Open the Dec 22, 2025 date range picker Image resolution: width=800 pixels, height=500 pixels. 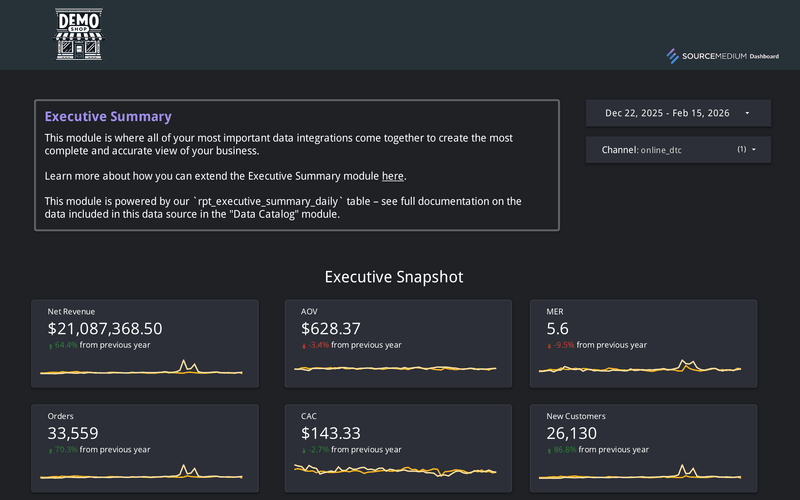click(678, 113)
